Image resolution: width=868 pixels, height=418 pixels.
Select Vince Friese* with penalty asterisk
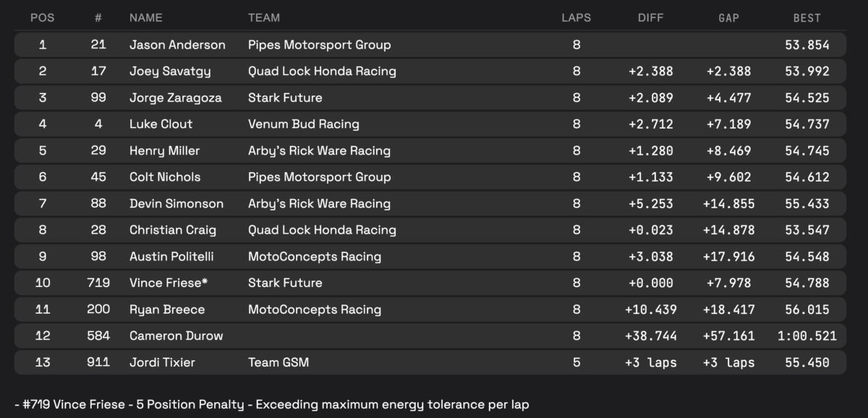click(172, 283)
